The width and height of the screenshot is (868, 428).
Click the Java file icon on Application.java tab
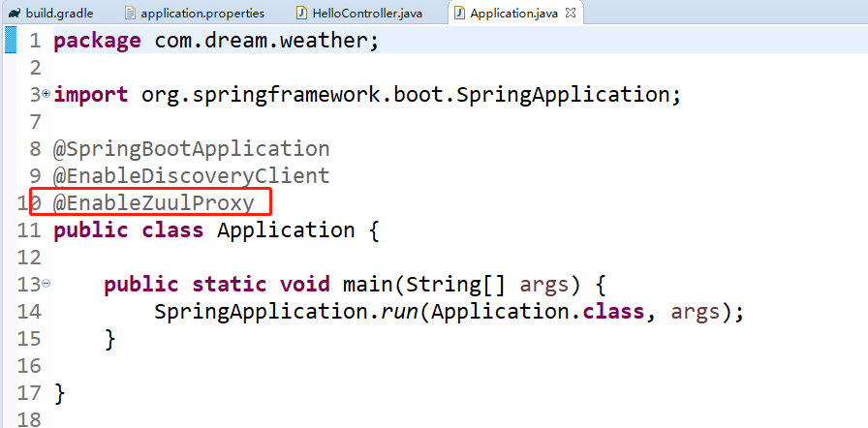click(x=459, y=13)
